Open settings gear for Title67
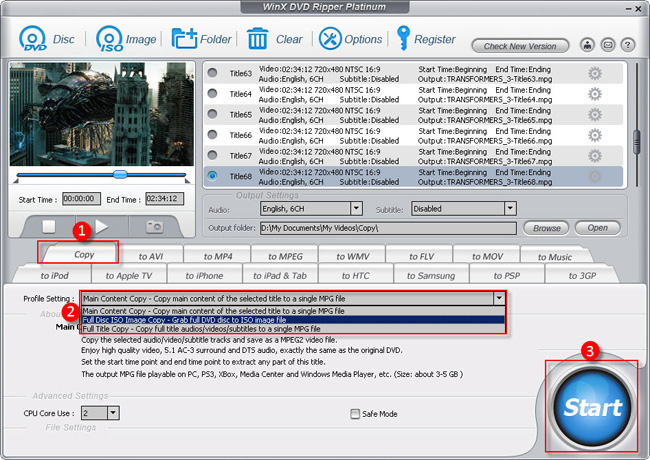Viewport: 650px width, 460px height. click(595, 156)
